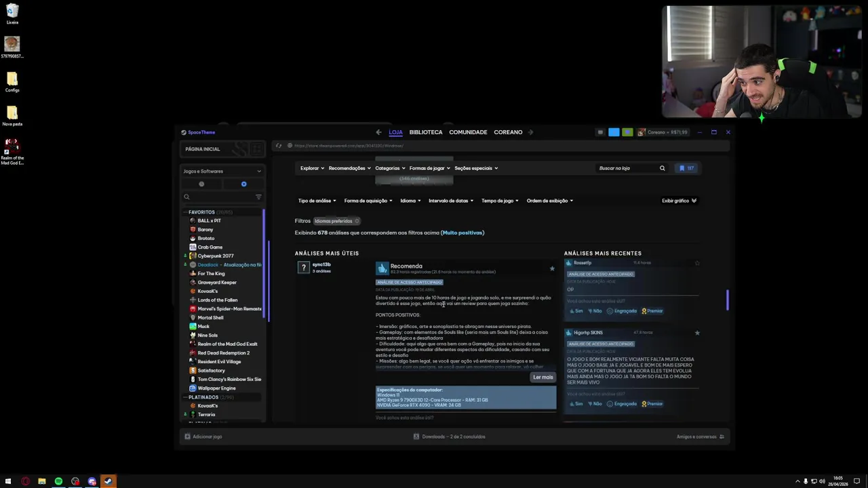Open the Configs folder on desktop
Viewport: 868px width, 488px height.
pyautogui.click(x=12, y=82)
